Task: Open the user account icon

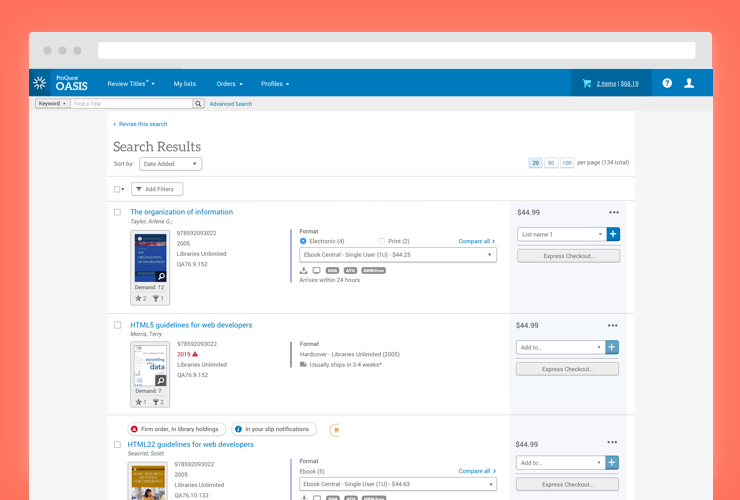Action: click(x=689, y=83)
